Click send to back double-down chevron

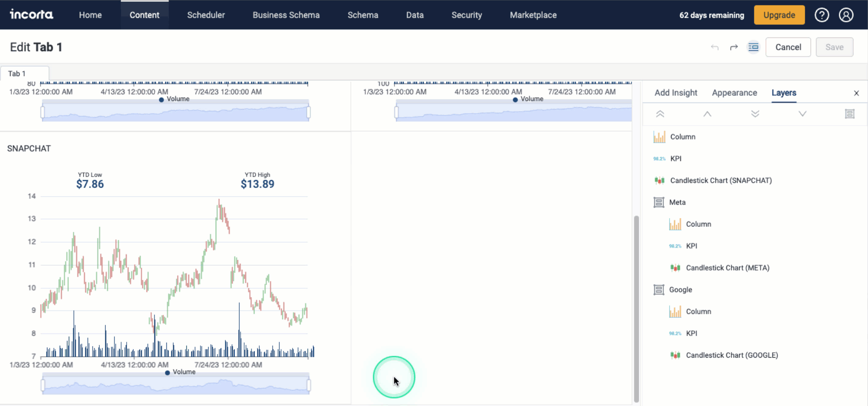pyautogui.click(x=755, y=114)
